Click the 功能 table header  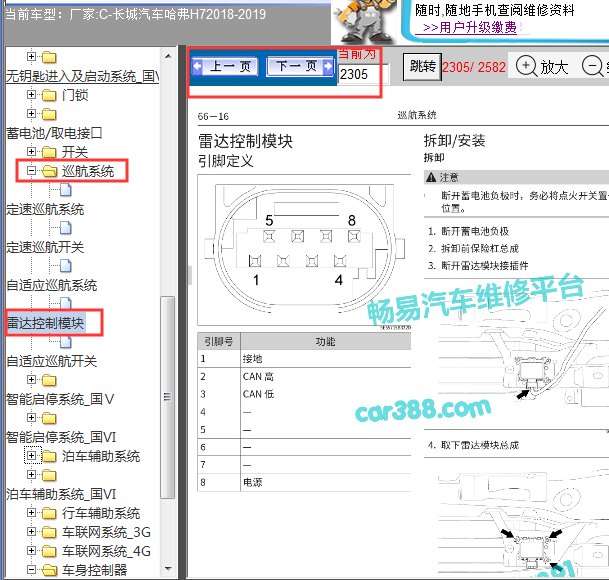(x=325, y=341)
